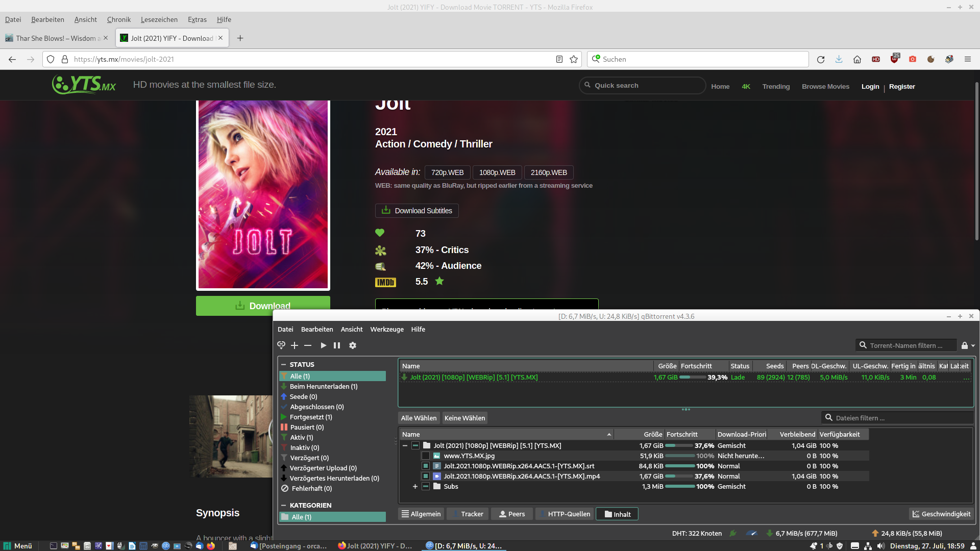Image resolution: width=980 pixels, height=551 pixels.
Task: Reload page in Firefox
Action: click(821, 59)
